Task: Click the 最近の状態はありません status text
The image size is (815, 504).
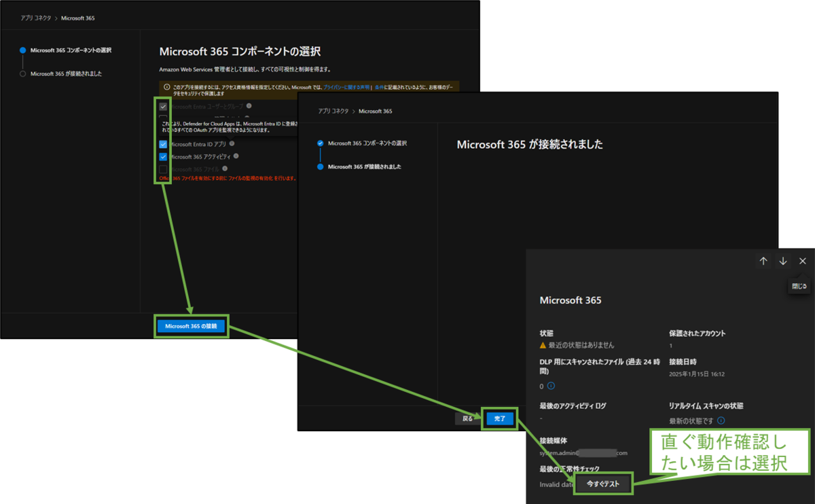Action: (x=582, y=345)
